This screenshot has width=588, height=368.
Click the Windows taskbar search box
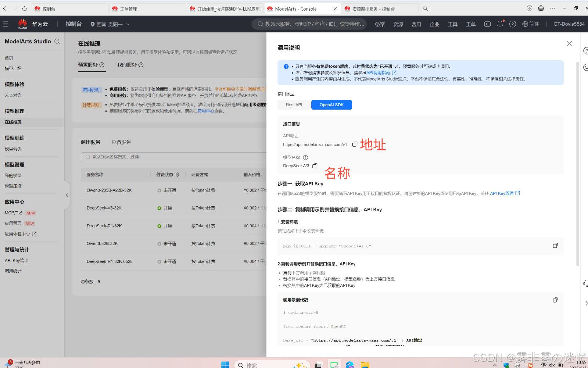click(x=272, y=365)
